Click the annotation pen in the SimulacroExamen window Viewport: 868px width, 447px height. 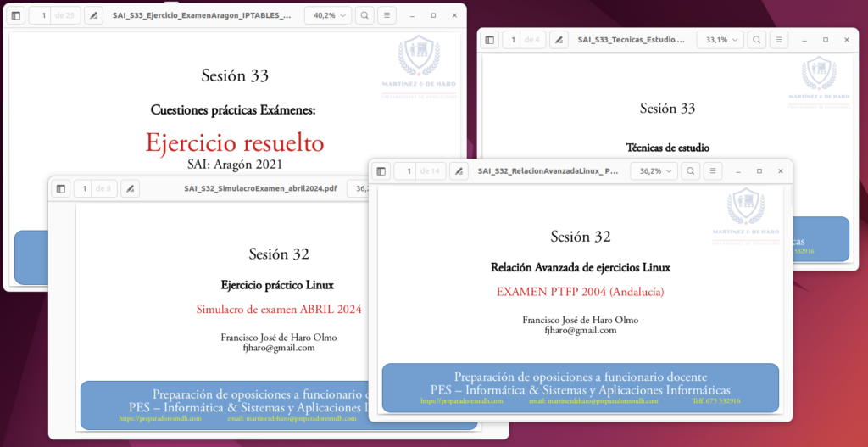pyautogui.click(x=130, y=189)
